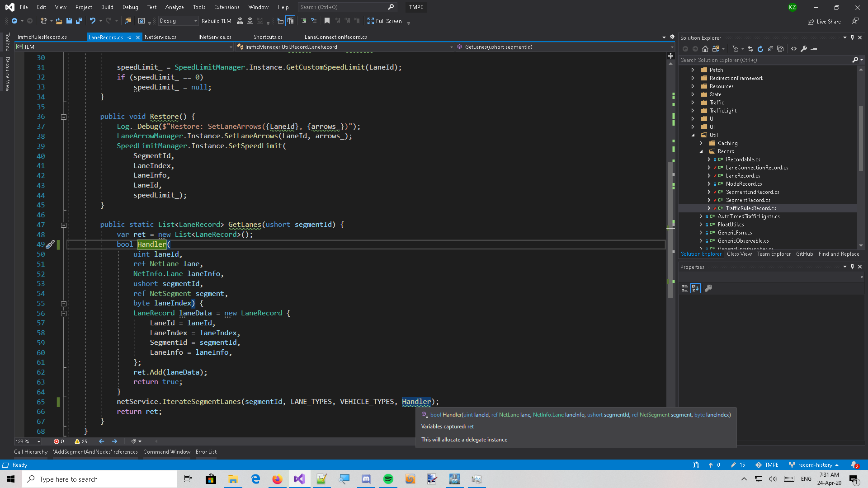Open the Properties tool via the wrench icon

pos(804,49)
